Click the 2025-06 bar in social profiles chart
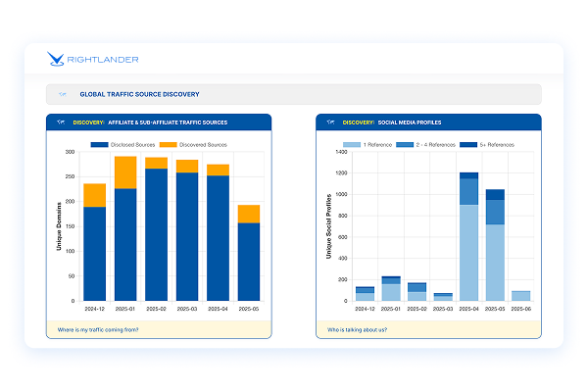The image size is (588, 392). (521, 296)
